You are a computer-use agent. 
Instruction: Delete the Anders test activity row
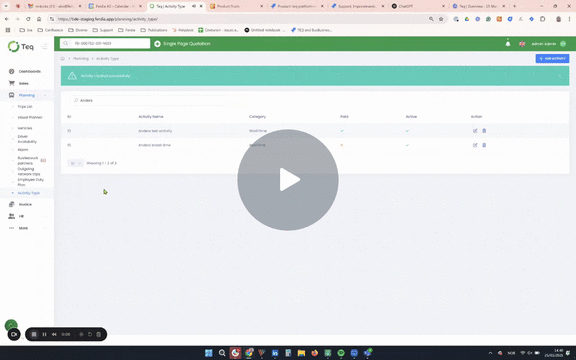[484, 131]
